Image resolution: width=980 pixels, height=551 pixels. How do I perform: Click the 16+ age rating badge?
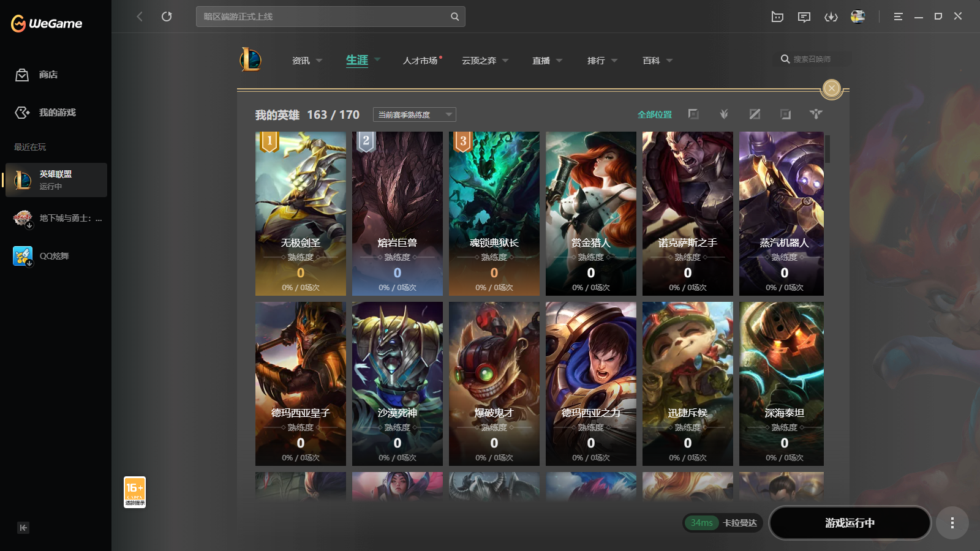(135, 492)
